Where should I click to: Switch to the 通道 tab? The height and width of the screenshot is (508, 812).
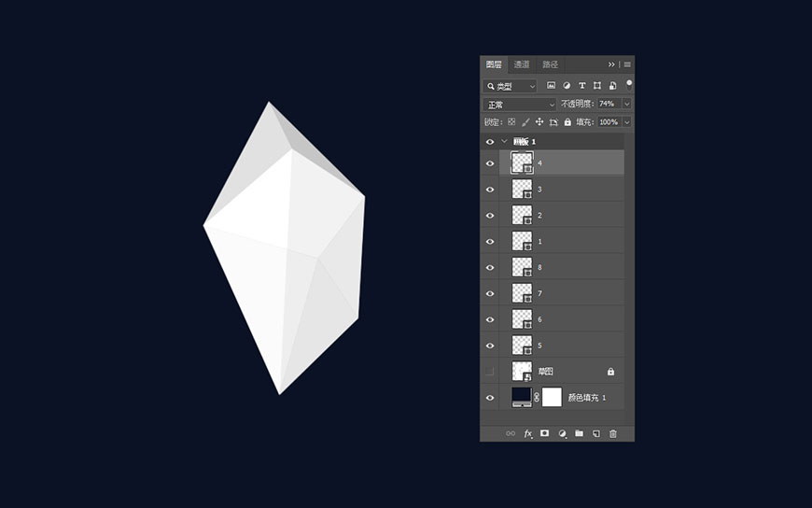[x=522, y=64]
